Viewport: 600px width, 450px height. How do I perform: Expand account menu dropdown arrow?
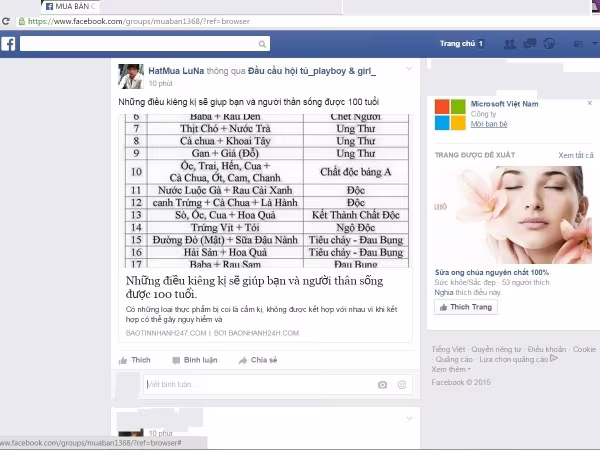(595, 44)
